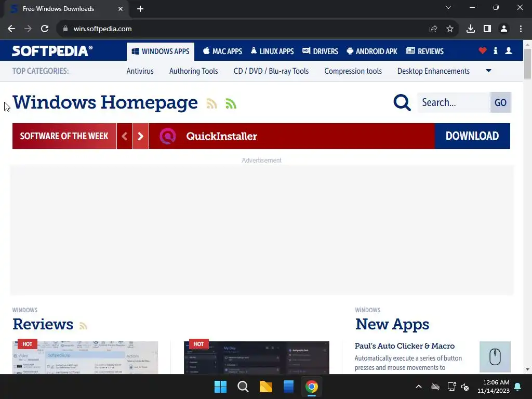
Task: View site lock information icon
Action: (x=65, y=29)
